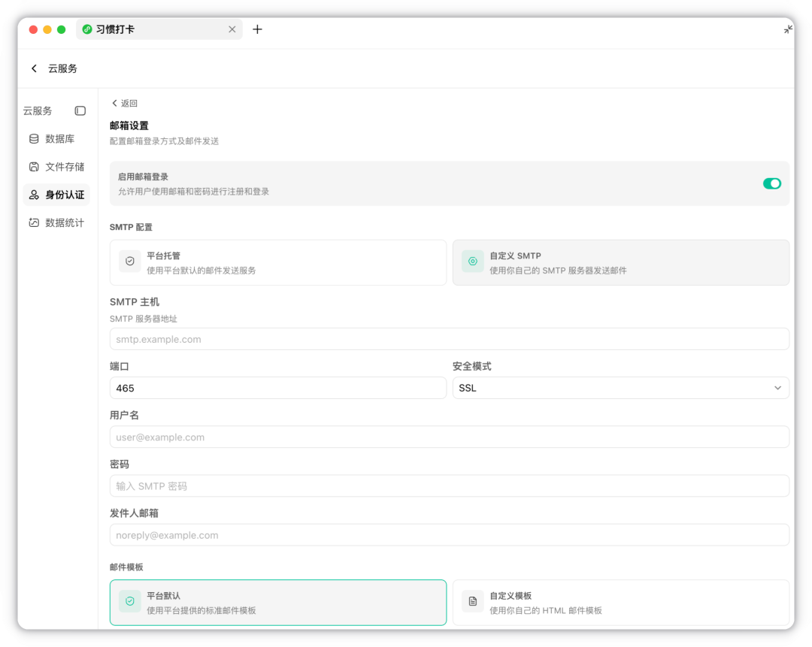This screenshot has height=647, width=812.
Task: Go to 文件存储 section
Action: coord(56,167)
